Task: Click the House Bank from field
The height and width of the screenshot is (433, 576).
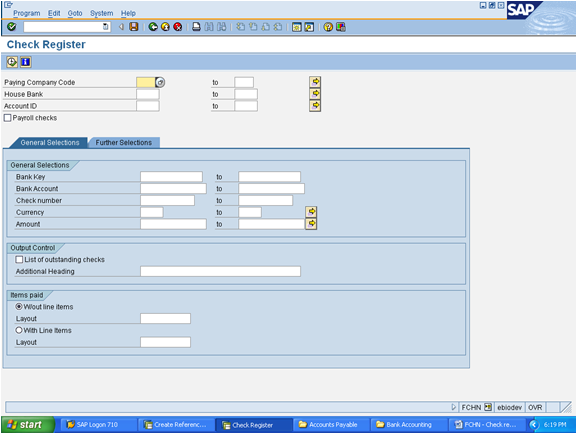Action: (148, 94)
